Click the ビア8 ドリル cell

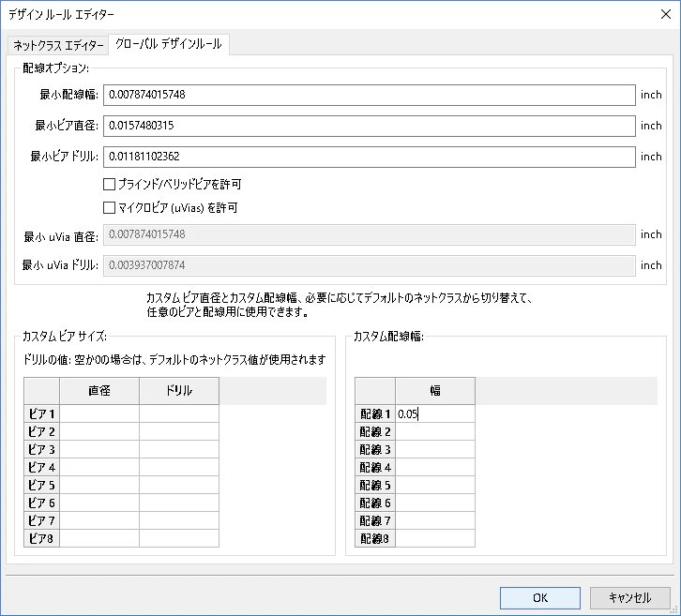point(179,538)
